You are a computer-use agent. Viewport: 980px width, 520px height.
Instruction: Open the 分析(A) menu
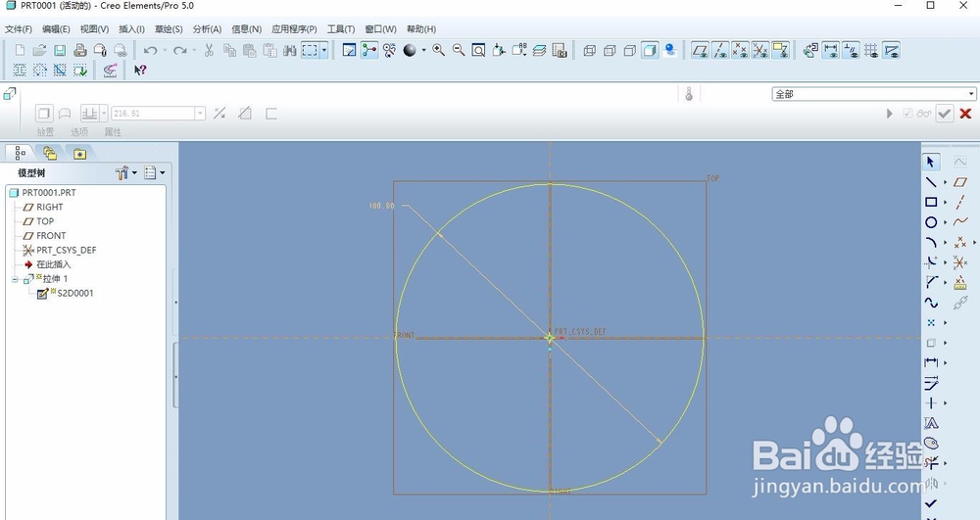(207, 29)
